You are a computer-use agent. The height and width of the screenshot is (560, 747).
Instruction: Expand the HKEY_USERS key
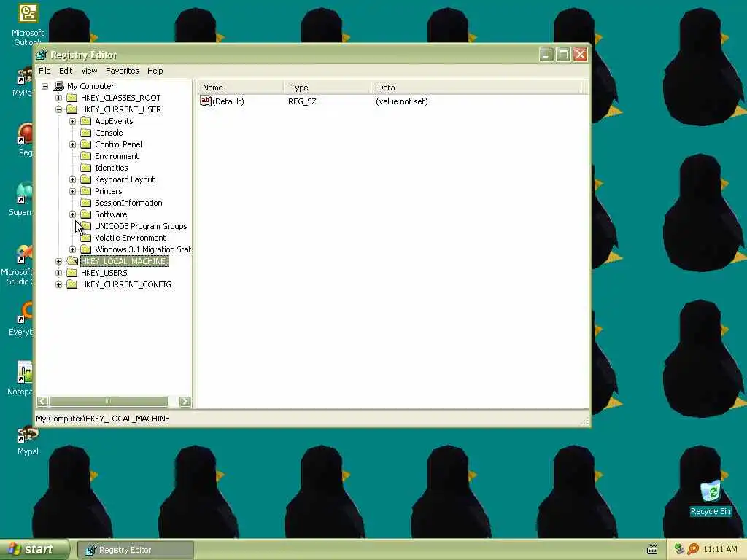tap(58, 273)
